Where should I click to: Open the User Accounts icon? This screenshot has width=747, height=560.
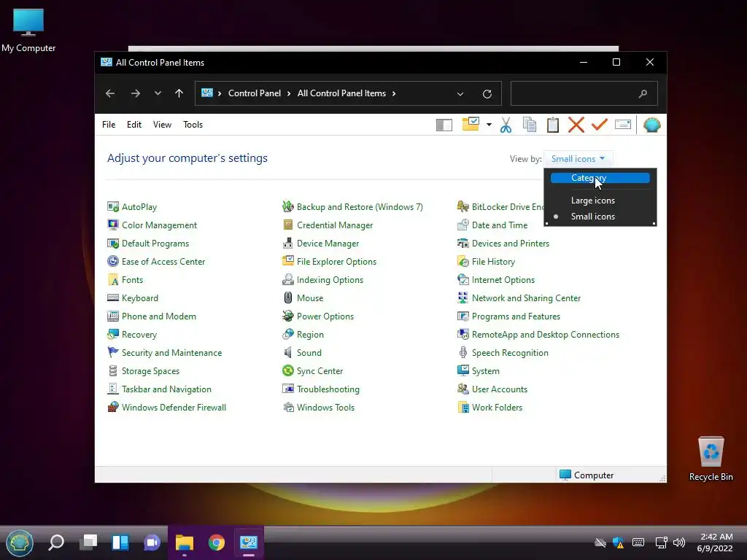point(462,389)
